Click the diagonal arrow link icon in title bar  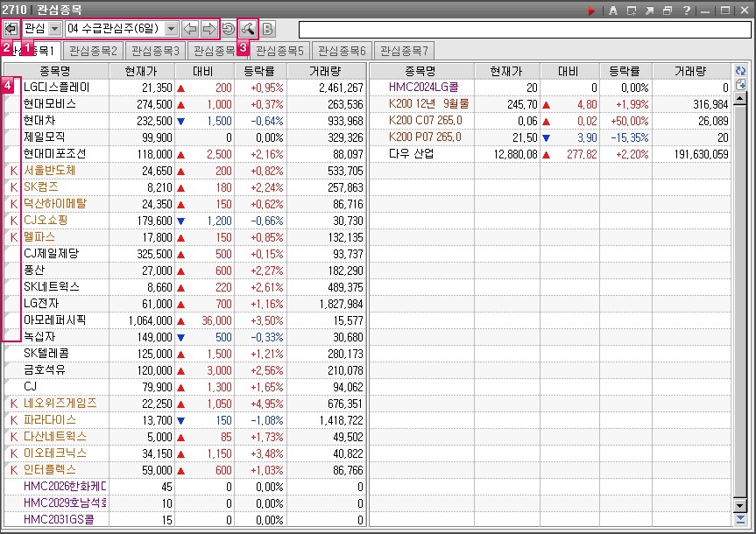point(649,11)
